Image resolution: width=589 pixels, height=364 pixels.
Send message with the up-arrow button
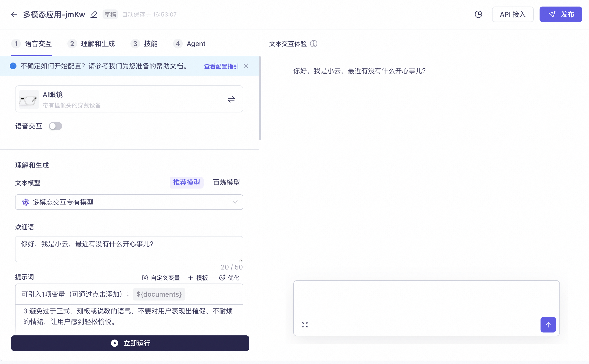tap(548, 325)
